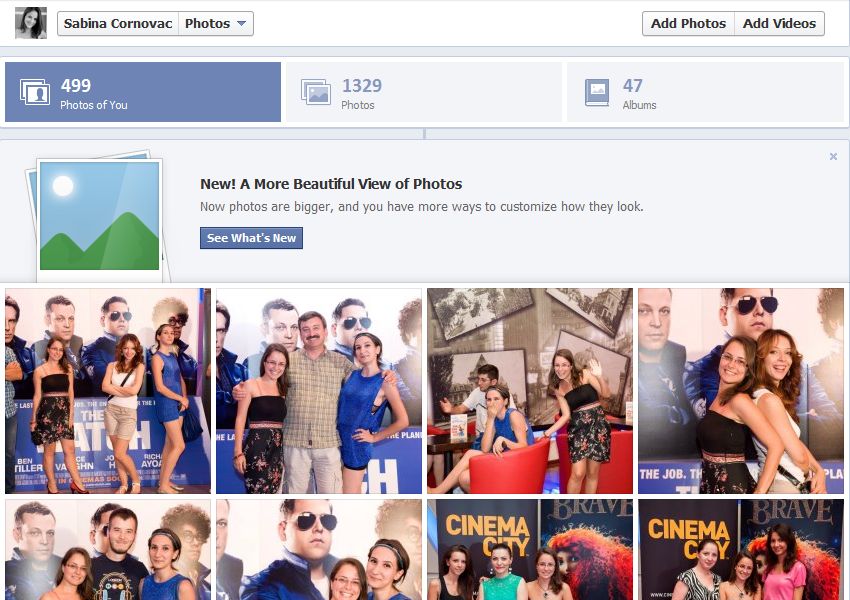Click the landscape polaroid illustration

(98, 216)
